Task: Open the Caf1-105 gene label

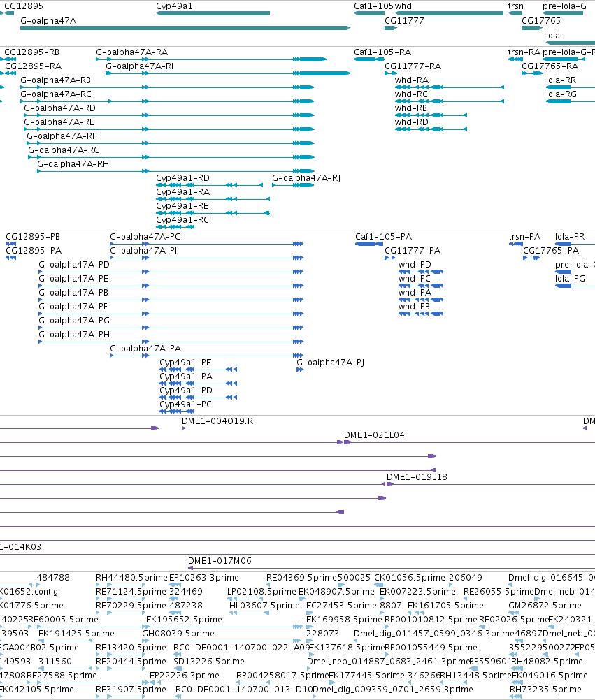Action: coord(373,6)
